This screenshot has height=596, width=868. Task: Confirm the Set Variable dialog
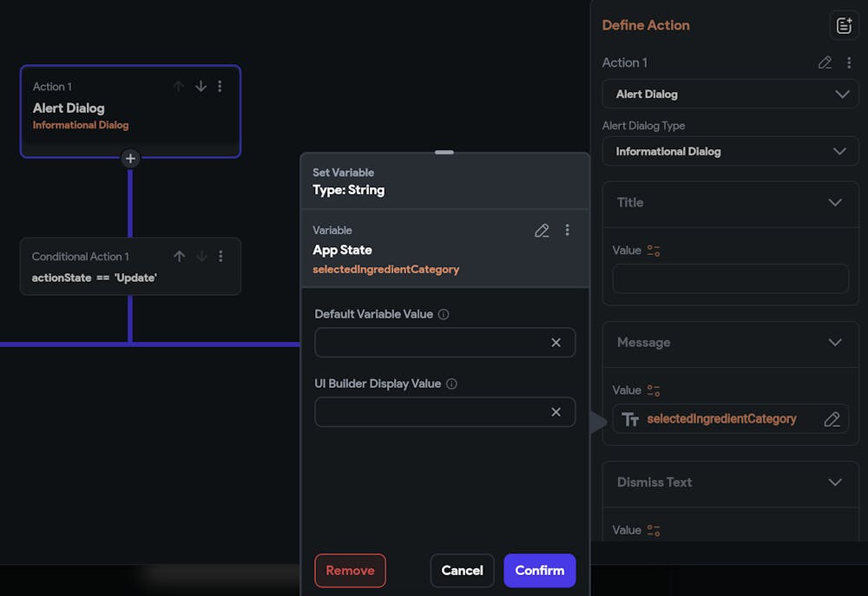click(x=540, y=571)
